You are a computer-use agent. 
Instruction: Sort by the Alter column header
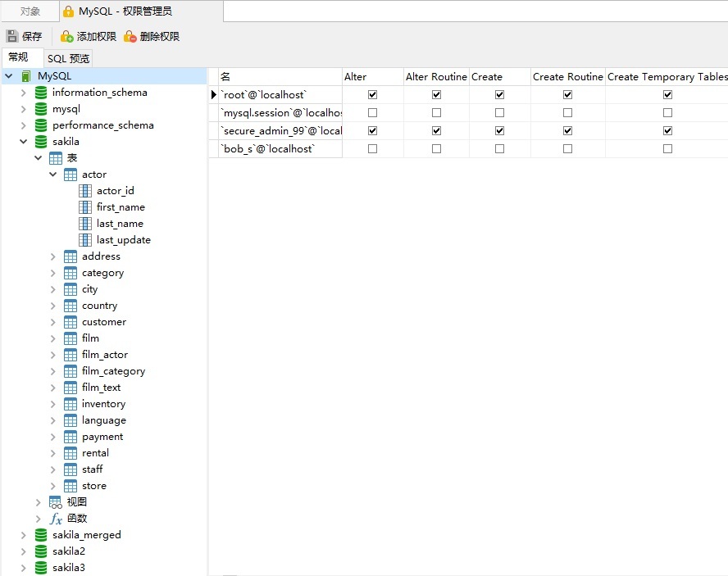click(x=373, y=77)
